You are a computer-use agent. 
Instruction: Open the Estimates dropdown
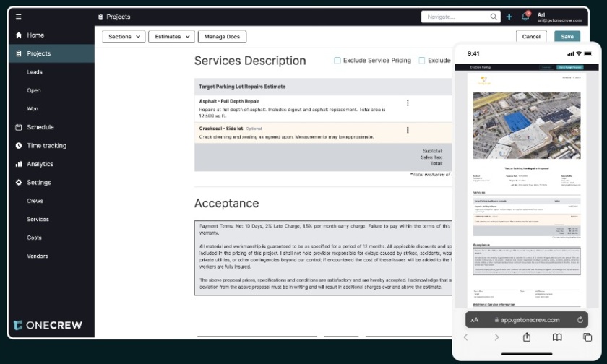(x=171, y=36)
